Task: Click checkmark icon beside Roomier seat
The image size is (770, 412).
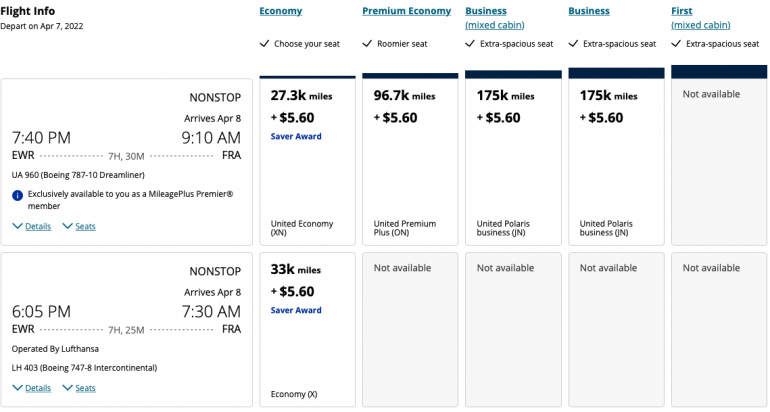Action: (x=367, y=44)
